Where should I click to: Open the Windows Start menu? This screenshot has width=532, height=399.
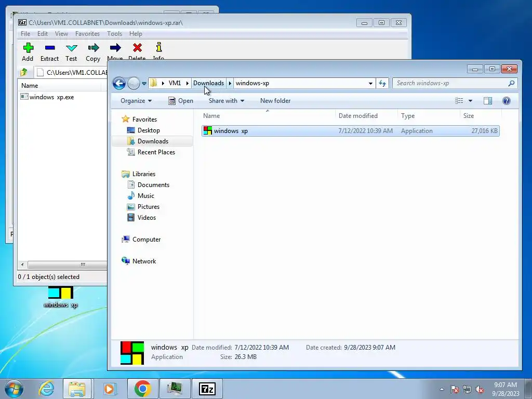[x=14, y=389]
